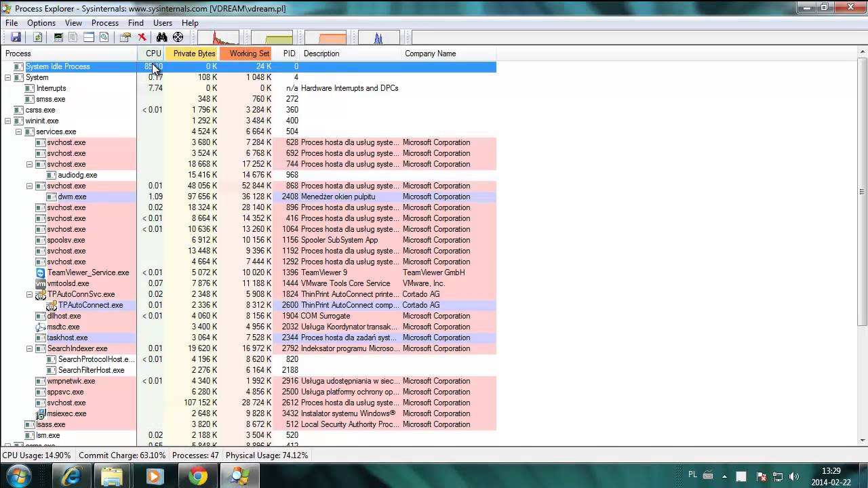Click the commit history mini graph
The image size is (868, 488).
tap(272, 37)
